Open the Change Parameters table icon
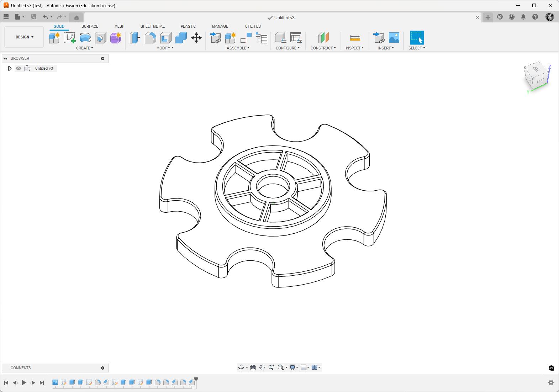The width and height of the screenshot is (559, 392). [296, 38]
